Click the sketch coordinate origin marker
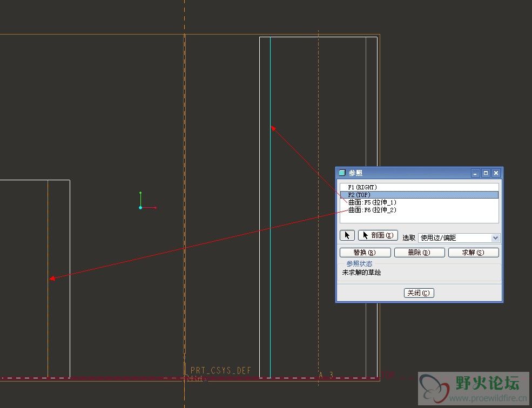532x408 pixels. pos(140,208)
